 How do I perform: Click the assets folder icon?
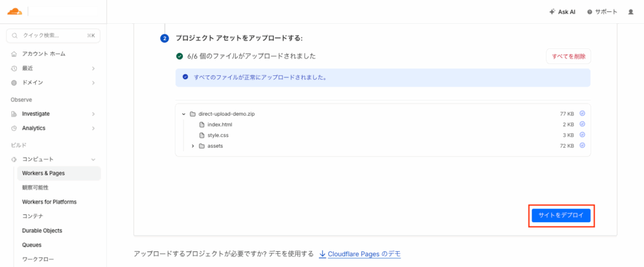coord(202,146)
